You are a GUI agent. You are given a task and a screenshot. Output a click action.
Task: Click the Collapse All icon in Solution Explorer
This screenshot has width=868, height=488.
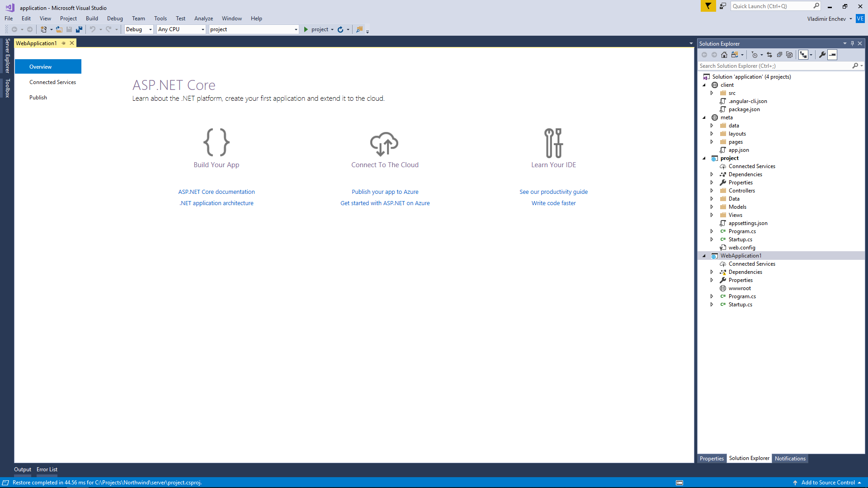779,55
